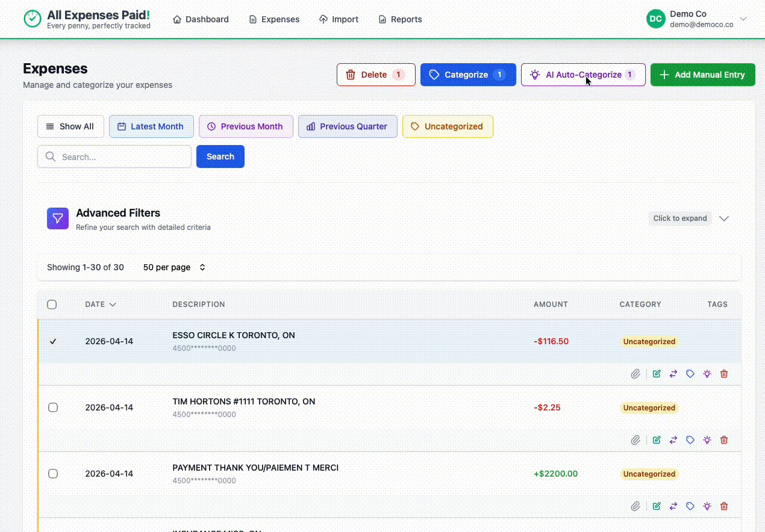Click the TIM HORTONS row paperclip icon
The height and width of the screenshot is (532, 765).
[635, 440]
